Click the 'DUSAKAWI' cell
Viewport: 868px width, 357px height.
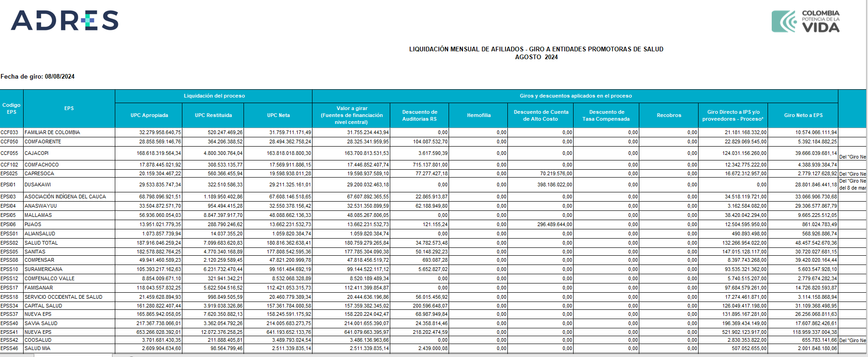(69, 185)
